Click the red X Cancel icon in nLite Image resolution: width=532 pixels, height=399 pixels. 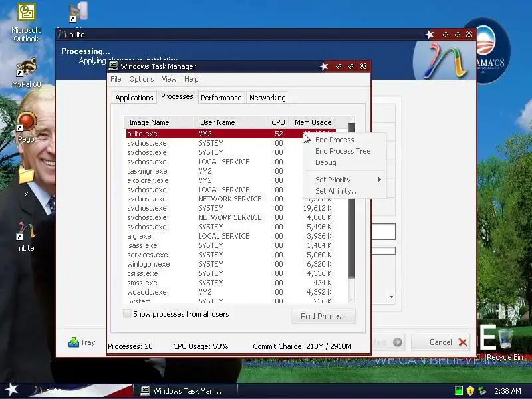(463, 342)
